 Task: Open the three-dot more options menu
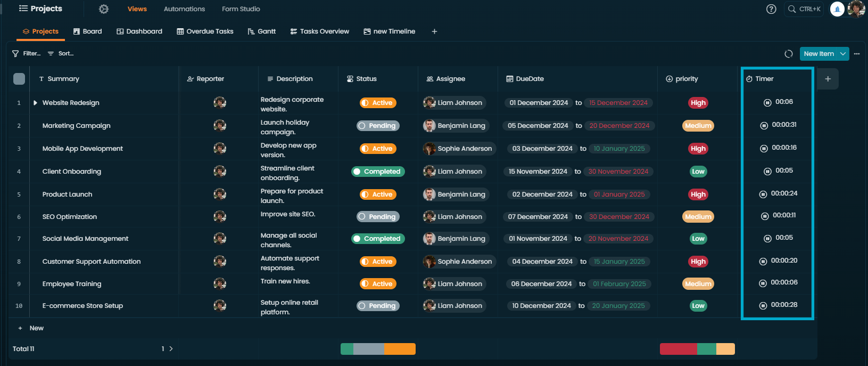[857, 54]
